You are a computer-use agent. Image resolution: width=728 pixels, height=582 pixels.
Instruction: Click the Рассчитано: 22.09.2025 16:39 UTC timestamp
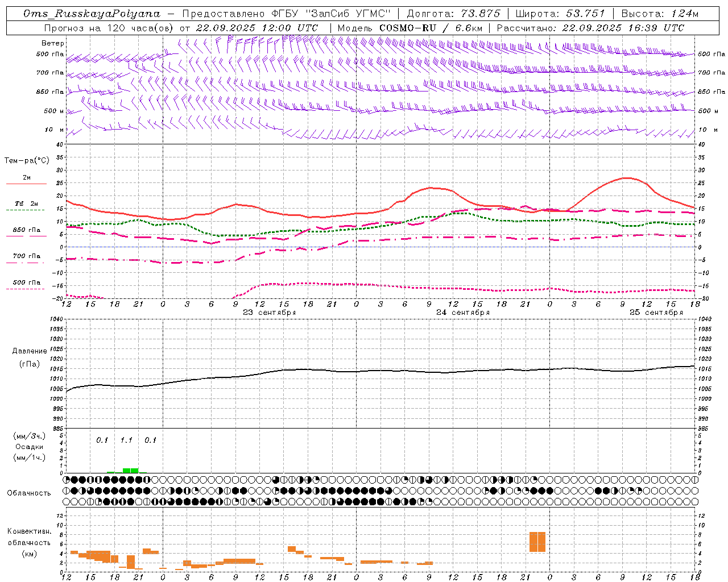(x=590, y=28)
